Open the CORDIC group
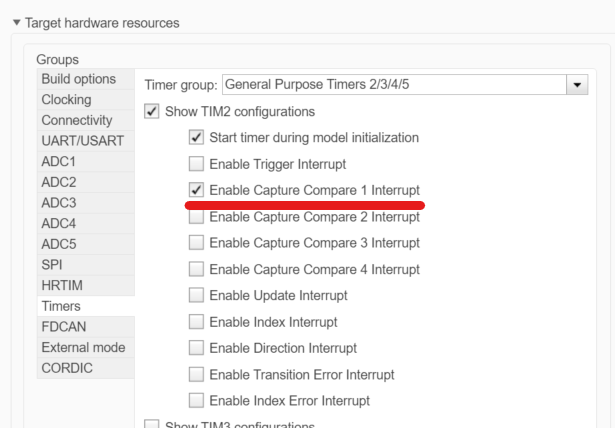 pos(66,368)
